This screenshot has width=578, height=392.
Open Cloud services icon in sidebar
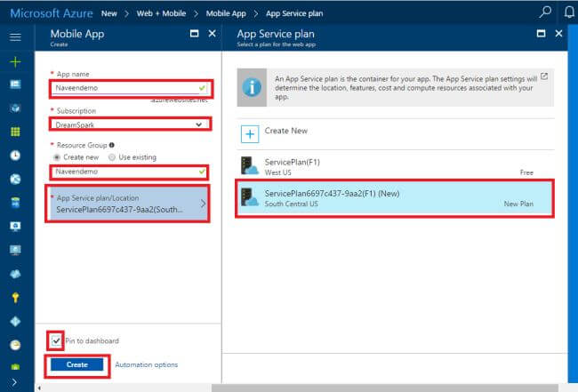15,274
